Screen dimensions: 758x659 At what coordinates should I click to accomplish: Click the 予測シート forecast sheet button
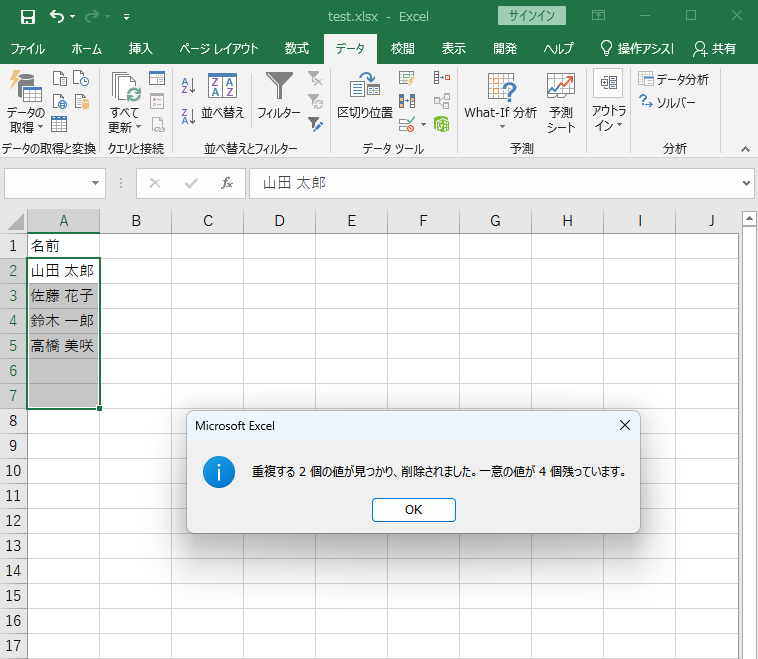561,103
